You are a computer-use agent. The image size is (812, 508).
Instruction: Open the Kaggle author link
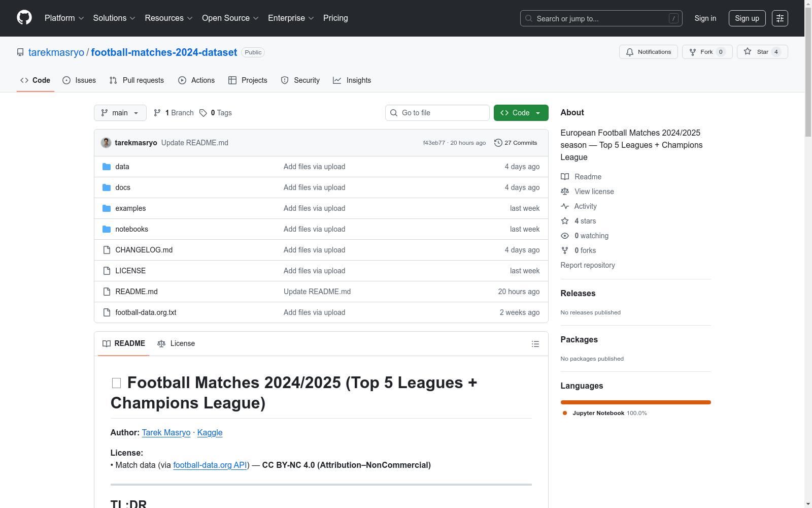[x=210, y=432]
